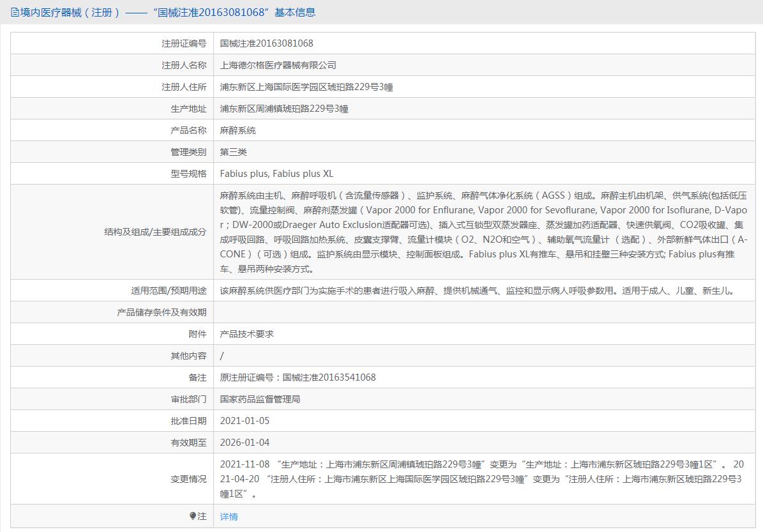Screen dimensions: 763x532
Task: Click the 审批部门 label cell
Action: tap(112, 399)
